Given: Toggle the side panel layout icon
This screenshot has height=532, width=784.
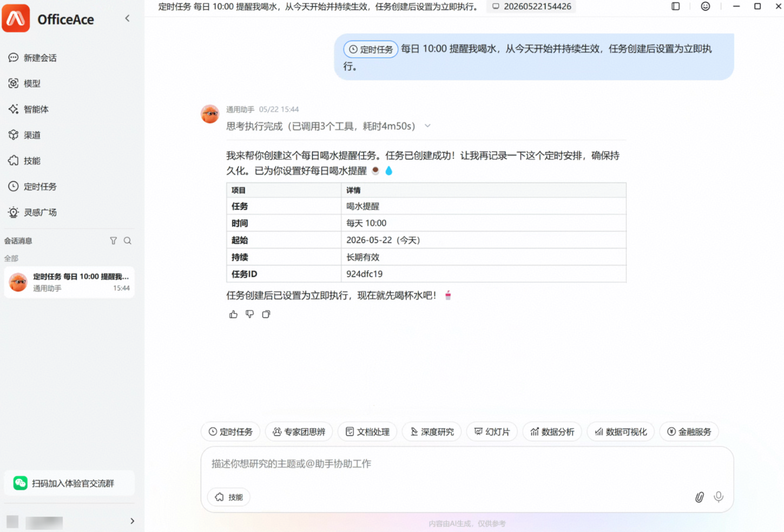Looking at the screenshot, I should [676, 6].
